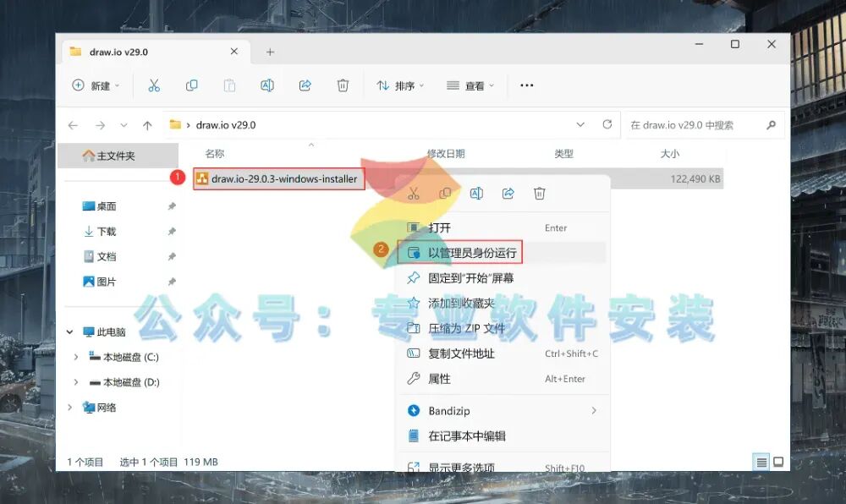Collapse the 此电脑 tree node
This screenshot has height=504, width=846.
[x=69, y=332]
